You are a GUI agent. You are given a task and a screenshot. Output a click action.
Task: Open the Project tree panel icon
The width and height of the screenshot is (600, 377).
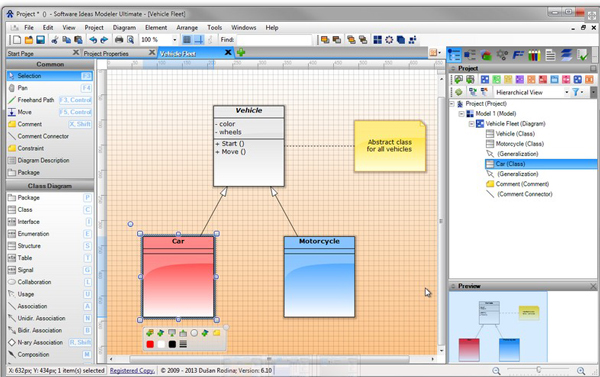[x=454, y=55]
